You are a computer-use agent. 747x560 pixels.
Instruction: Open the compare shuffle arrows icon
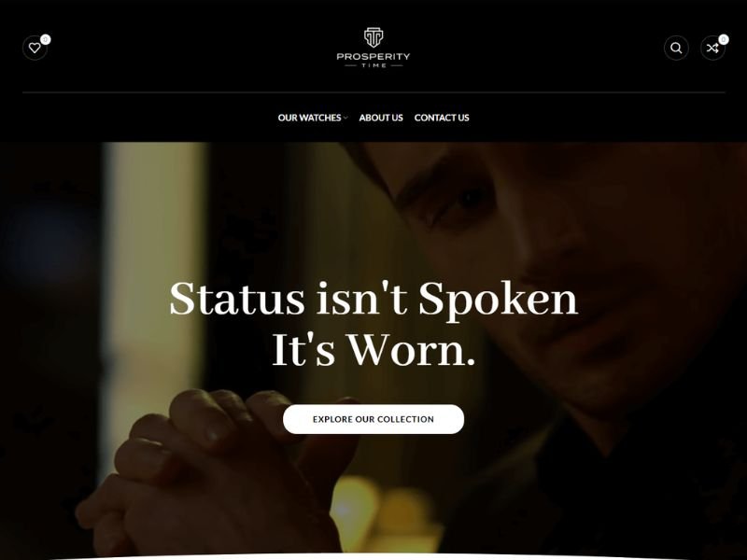pyautogui.click(x=712, y=48)
